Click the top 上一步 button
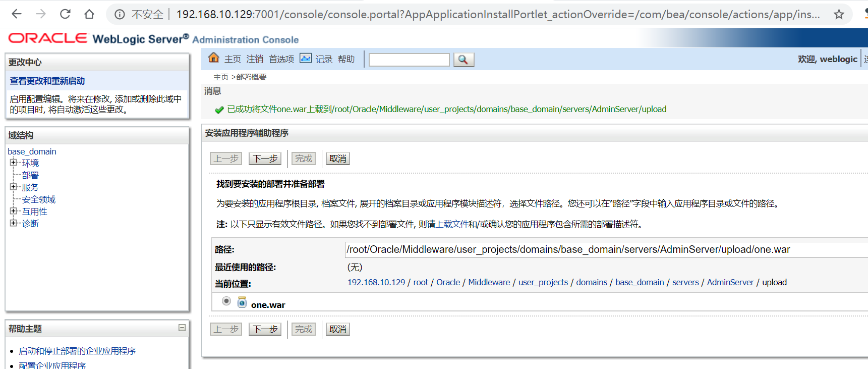Screen dimensions: 868x369 226,159
